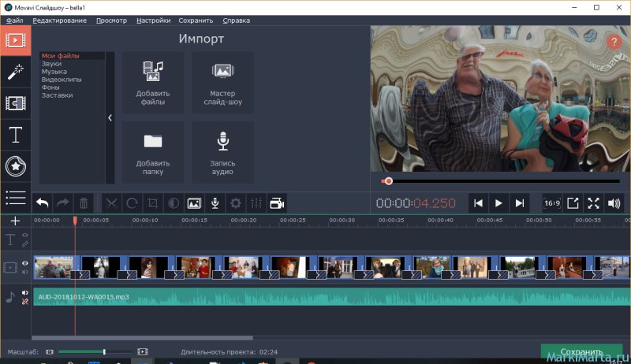Open the Файл menu
This screenshot has width=631, height=364.
click(x=15, y=20)
